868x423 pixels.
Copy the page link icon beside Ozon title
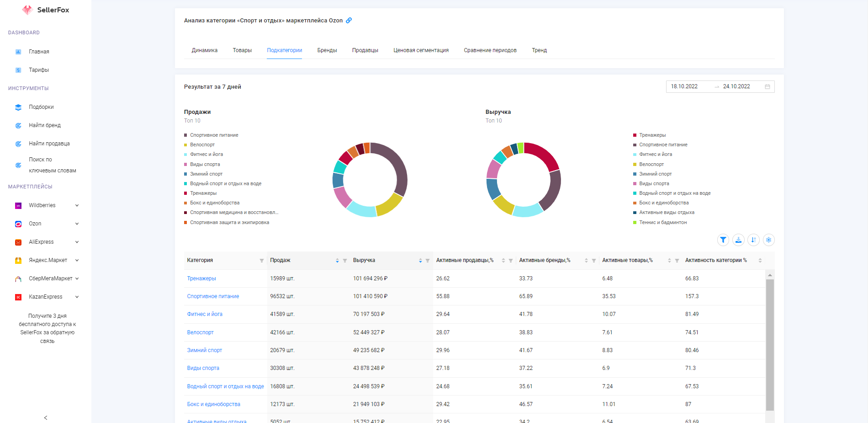coord(349,21)
